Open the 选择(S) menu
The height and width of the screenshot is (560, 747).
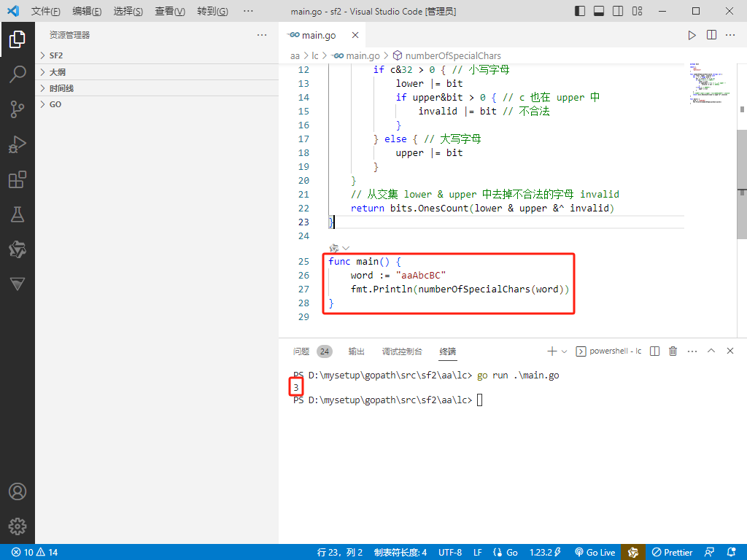click(x=128, y=11)
